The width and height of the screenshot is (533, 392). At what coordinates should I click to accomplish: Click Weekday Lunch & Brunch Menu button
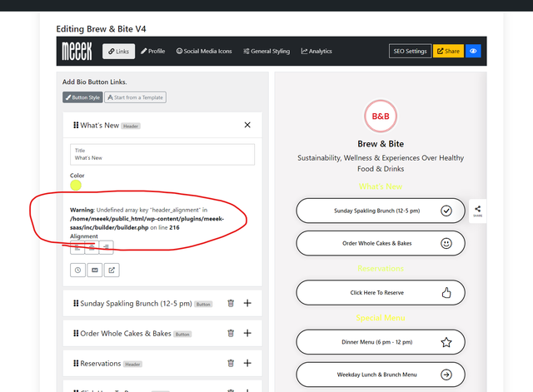click(381, 375)
